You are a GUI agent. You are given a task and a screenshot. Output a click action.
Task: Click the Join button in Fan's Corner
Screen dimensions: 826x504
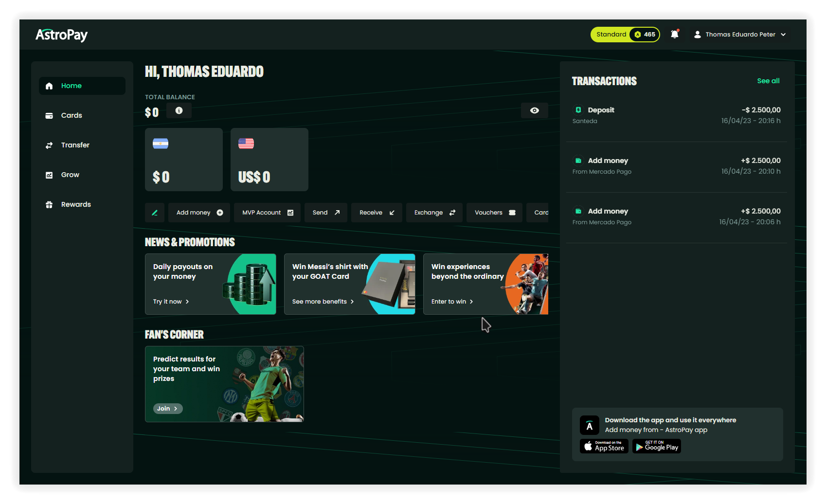[x=168, y=409]
